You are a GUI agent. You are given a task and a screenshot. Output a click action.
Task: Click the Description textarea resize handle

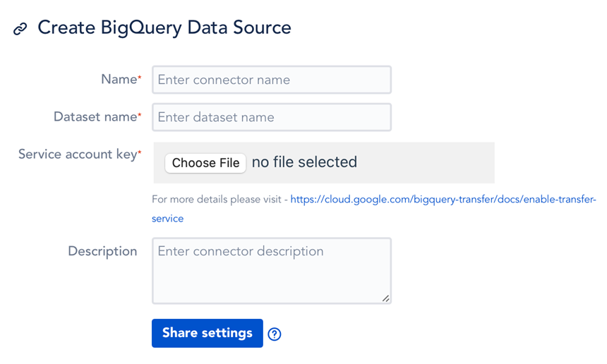385,298
